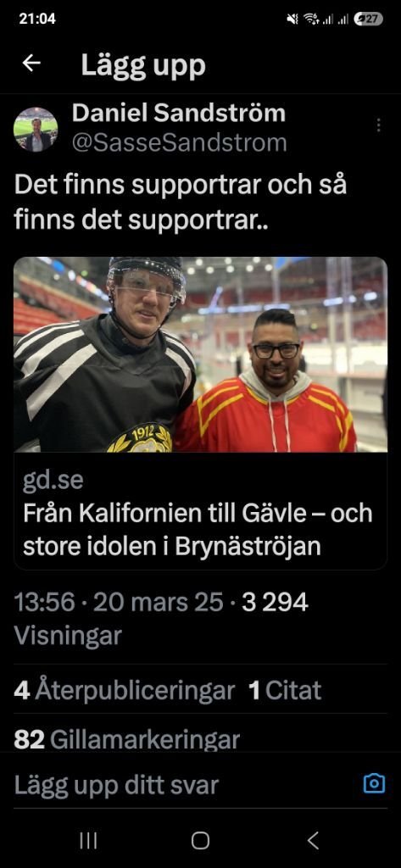Tap the muted sound status icon
Screen dimensions: 401x868
tap(292, 19)
